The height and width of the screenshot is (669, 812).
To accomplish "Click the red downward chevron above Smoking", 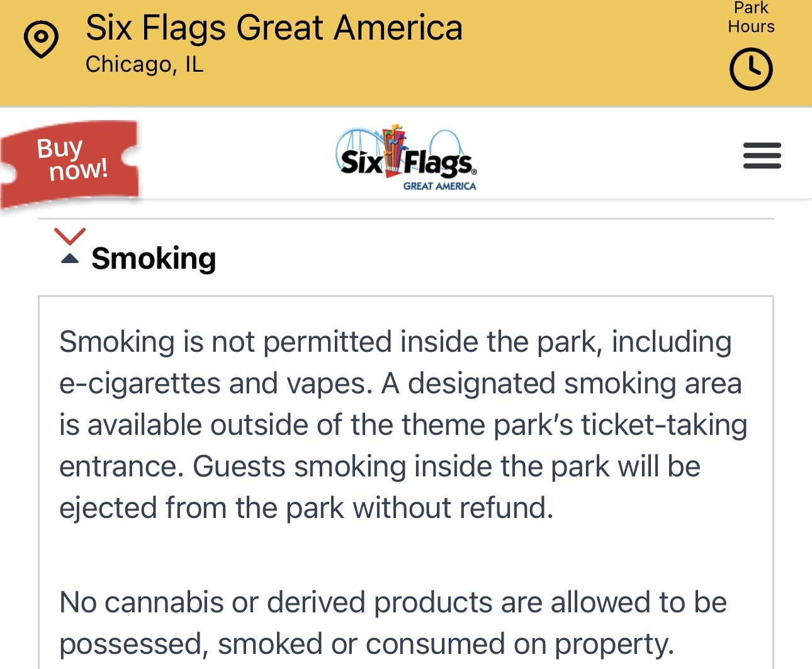I will pos(69,237).
